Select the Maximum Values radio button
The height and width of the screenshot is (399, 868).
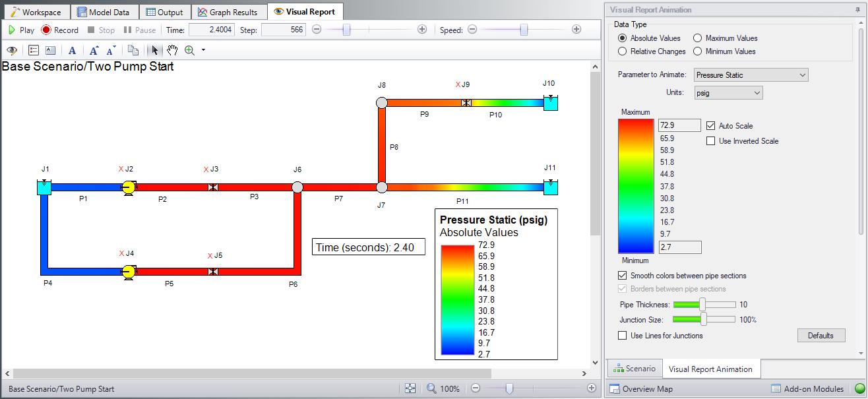[x=698, y=38]
